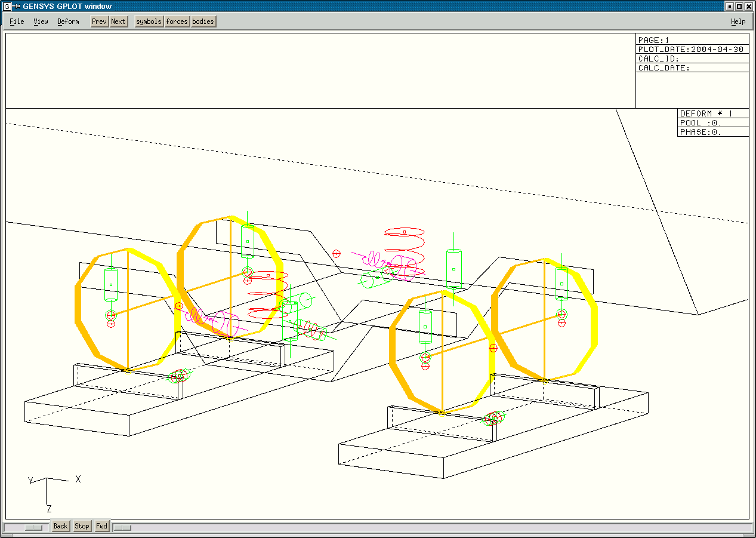Open the Deform menu

pos(68,21)
